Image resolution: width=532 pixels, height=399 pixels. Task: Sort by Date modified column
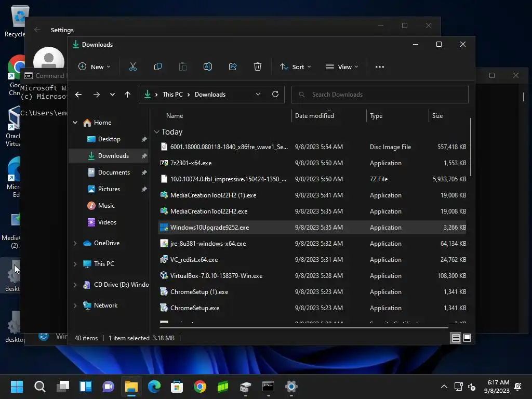314,116
